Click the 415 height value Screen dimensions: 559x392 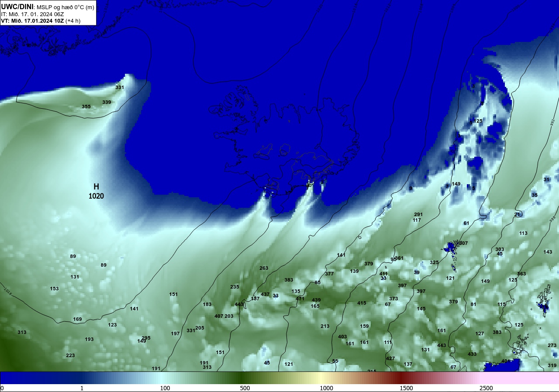coord(362,303)
